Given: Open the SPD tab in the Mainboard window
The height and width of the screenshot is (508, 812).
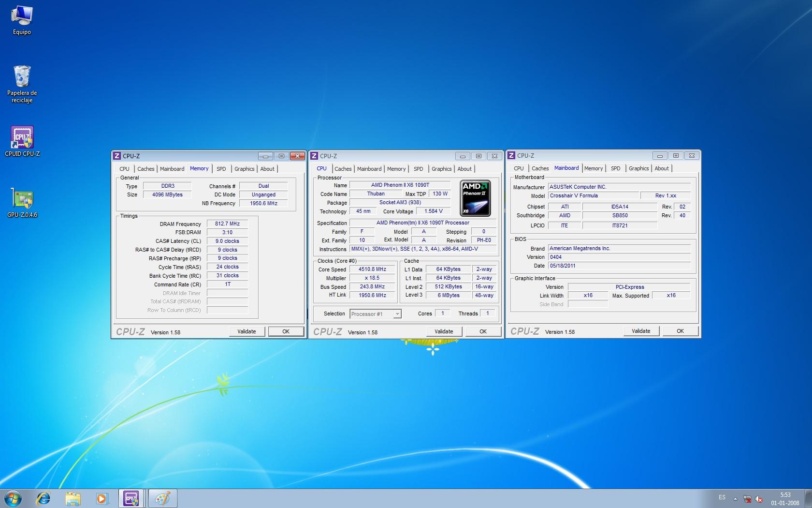Looking at the screenshot, I should tap(615, 168).
